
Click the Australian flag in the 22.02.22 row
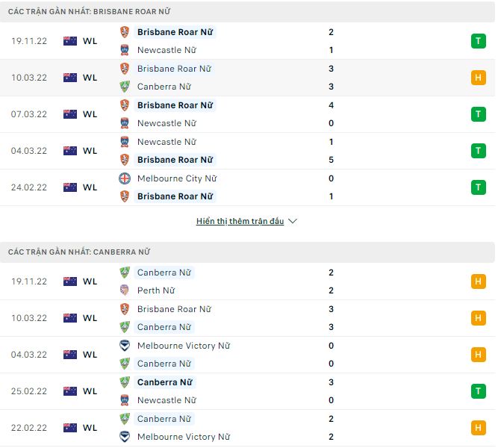pyautogui.click(x=70, y=428)
